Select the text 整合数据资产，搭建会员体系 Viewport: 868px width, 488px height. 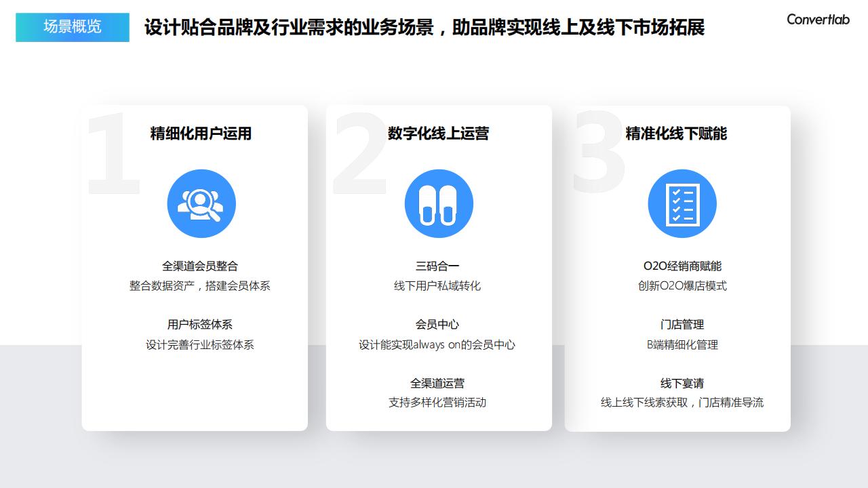(x=200, y=286)
